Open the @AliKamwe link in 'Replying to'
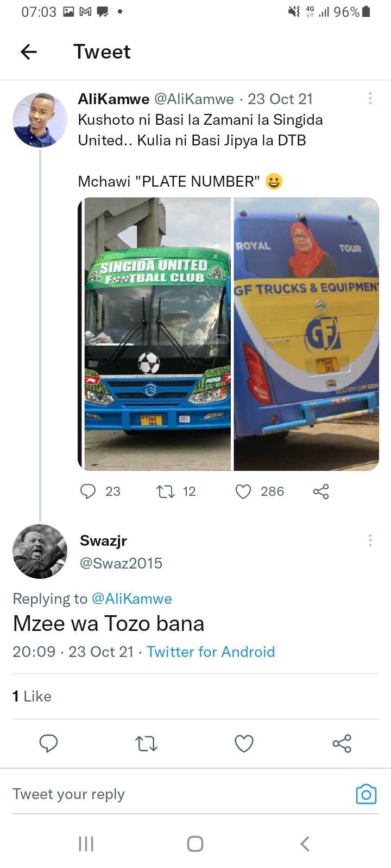 point(132,599)
